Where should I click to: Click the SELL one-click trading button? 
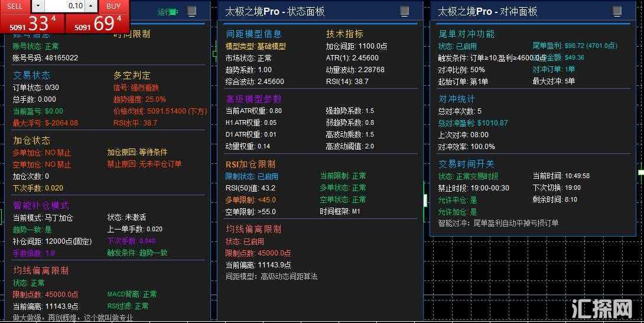pos(15,6)
